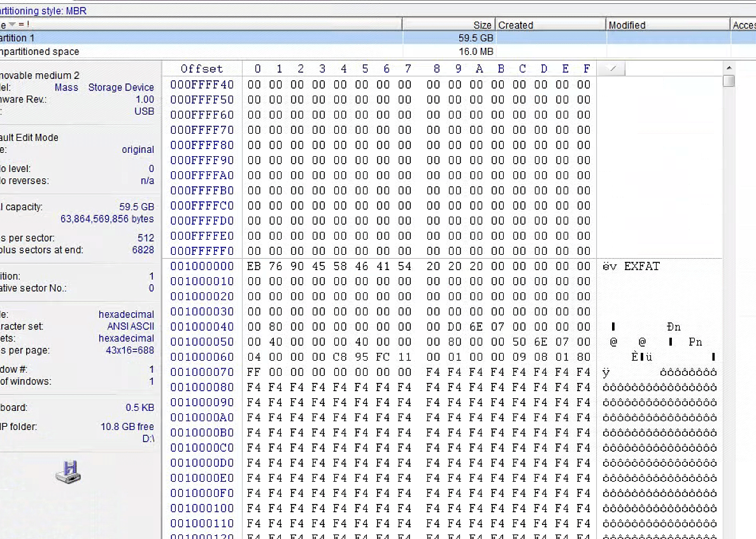Click the filter funnel icon in the name column header
This screenshot has width=756, height=539.
pos(13,25)
